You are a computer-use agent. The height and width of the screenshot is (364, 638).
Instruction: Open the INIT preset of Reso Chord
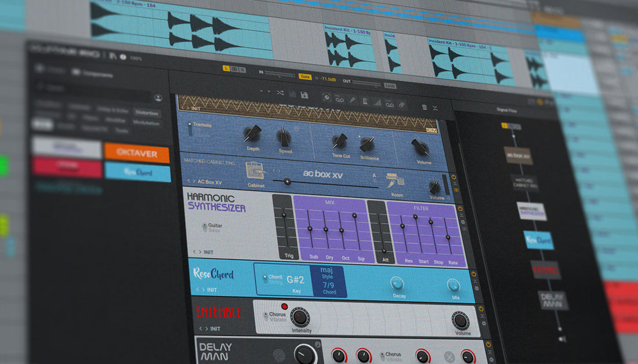click(212, 290)
